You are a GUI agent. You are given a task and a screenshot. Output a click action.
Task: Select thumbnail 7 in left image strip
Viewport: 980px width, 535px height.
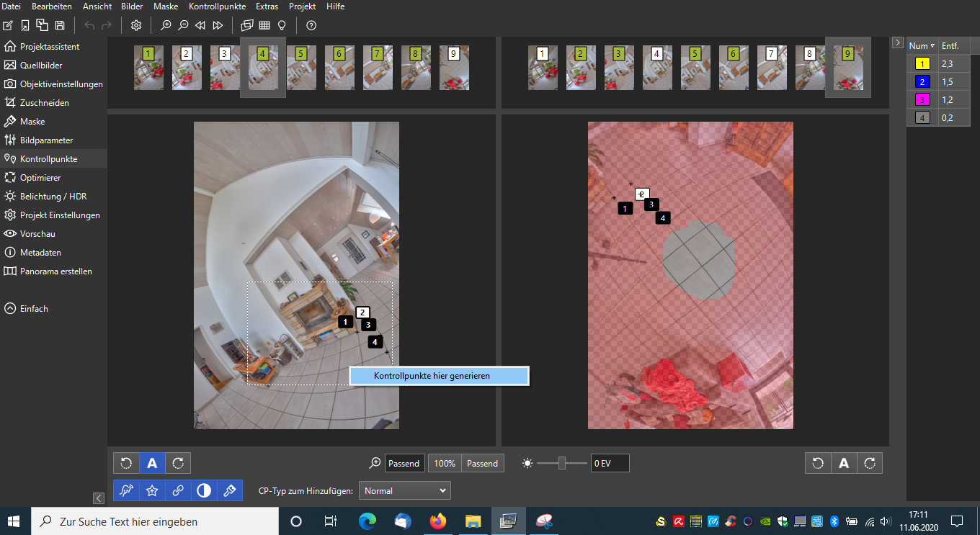pyautogui.click(x=377, y=68)
